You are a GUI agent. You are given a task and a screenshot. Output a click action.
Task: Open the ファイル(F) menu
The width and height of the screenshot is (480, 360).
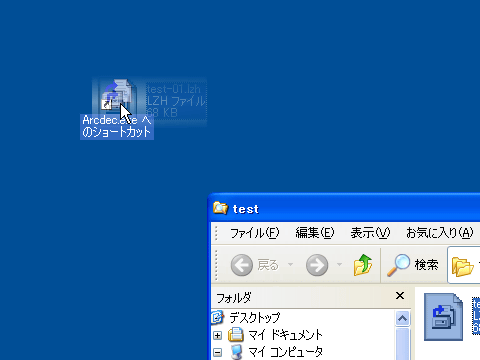254,233
